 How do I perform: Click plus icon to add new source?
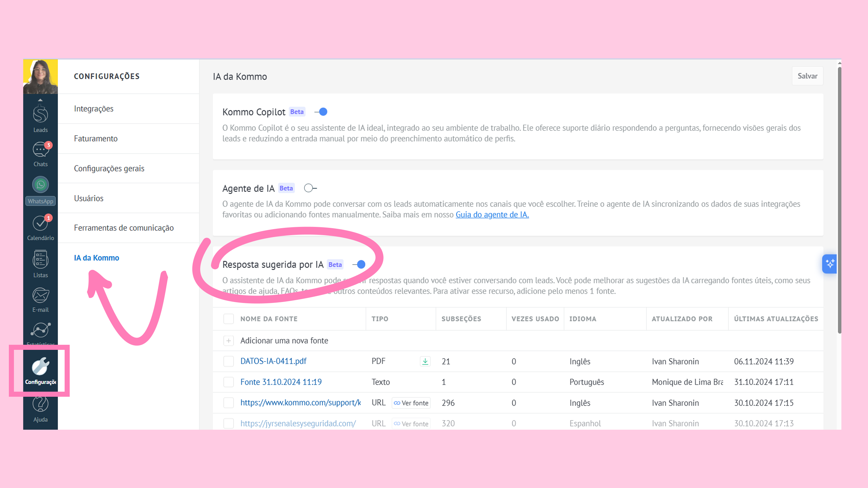(x=228, y=341)
